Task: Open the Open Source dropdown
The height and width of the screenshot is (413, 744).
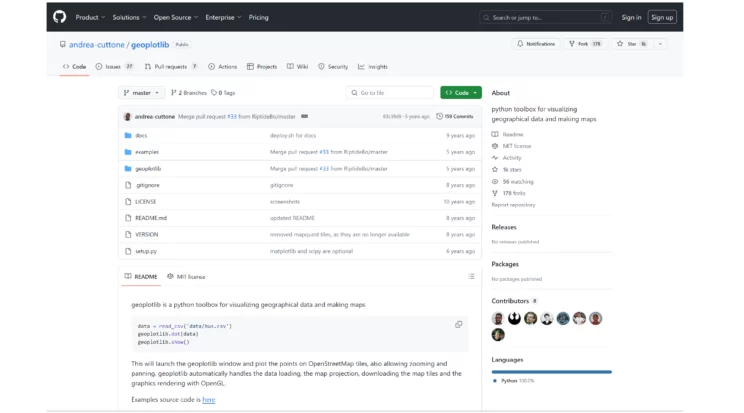Action: [x=176, y=17]
